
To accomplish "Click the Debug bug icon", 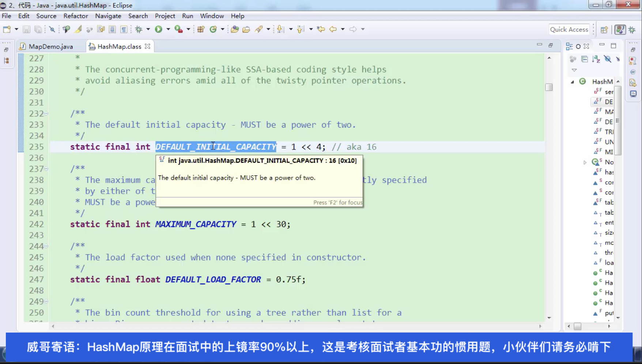I will [139, 29].
